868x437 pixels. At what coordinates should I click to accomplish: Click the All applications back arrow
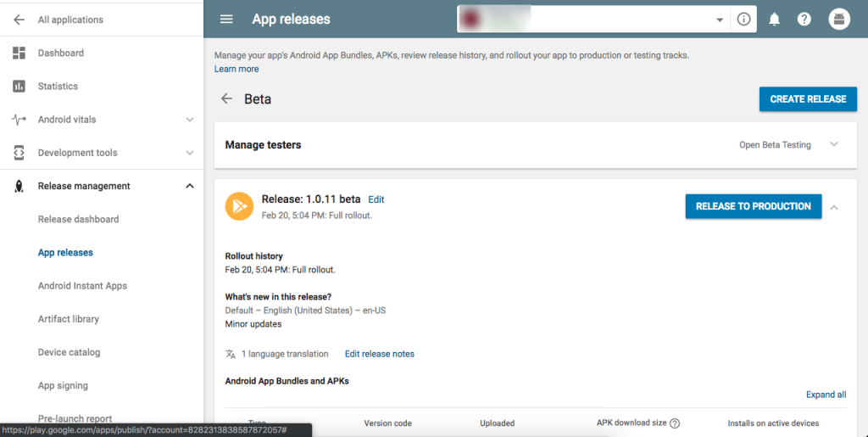tap(19, 20)
